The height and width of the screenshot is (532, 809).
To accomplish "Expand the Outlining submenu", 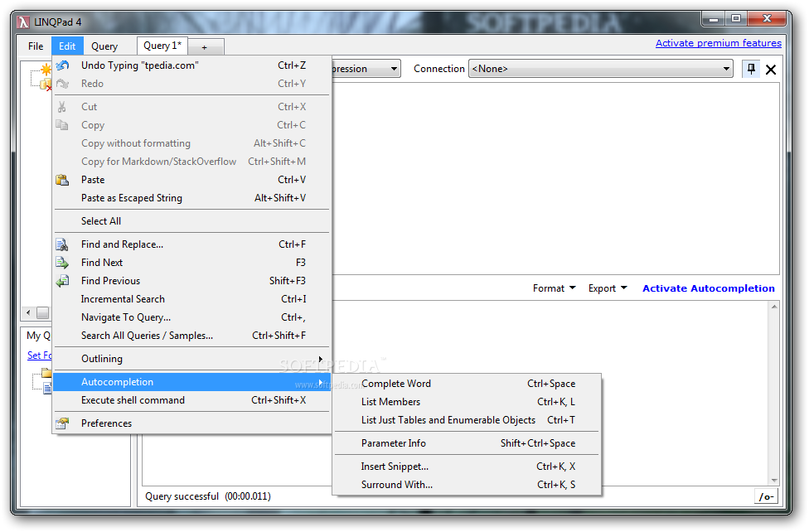I will tap(192, 359).
